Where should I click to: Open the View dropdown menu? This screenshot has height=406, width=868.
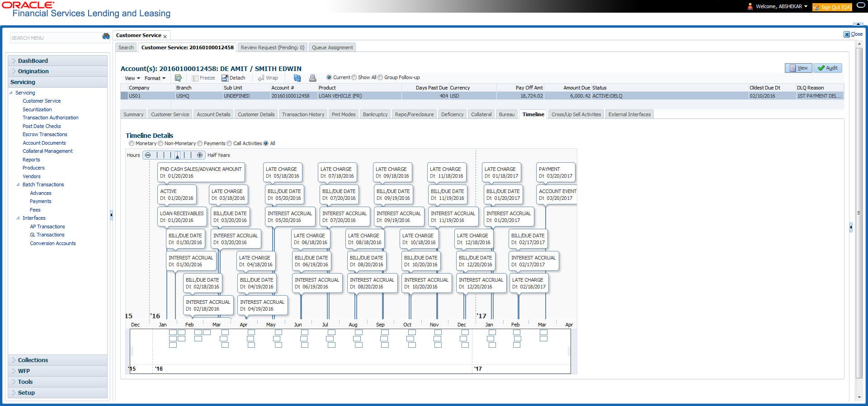point(132,78)
